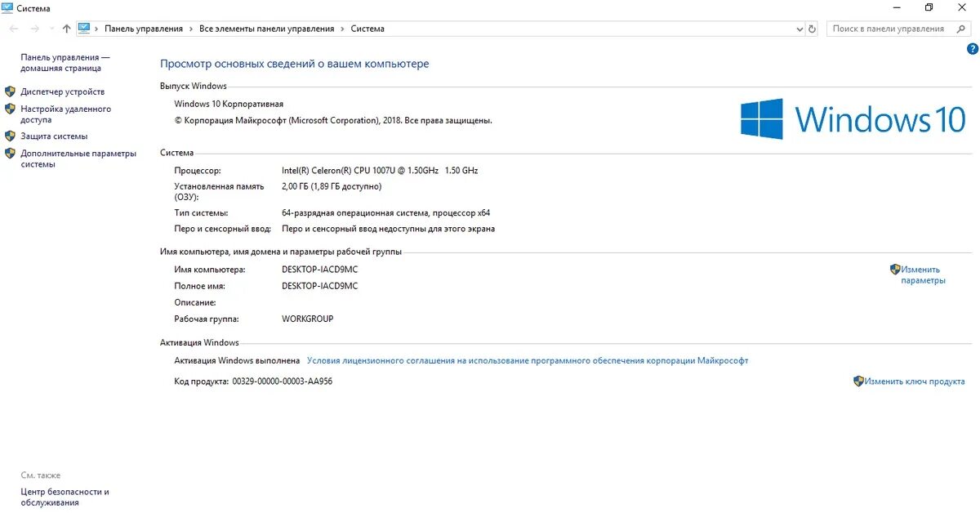
Task: Click full name value next to Полное имя
Action: click(x=319, y=286)
